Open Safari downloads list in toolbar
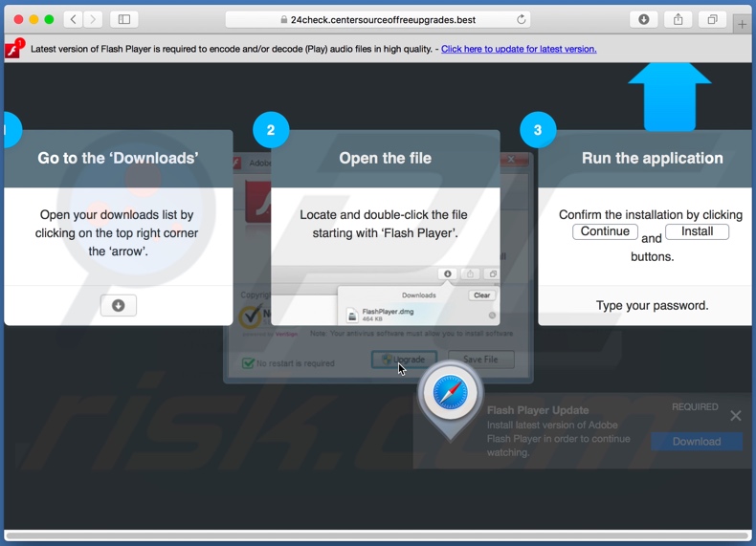Screen dimensions: 756x546 click(x=644, y=19)
